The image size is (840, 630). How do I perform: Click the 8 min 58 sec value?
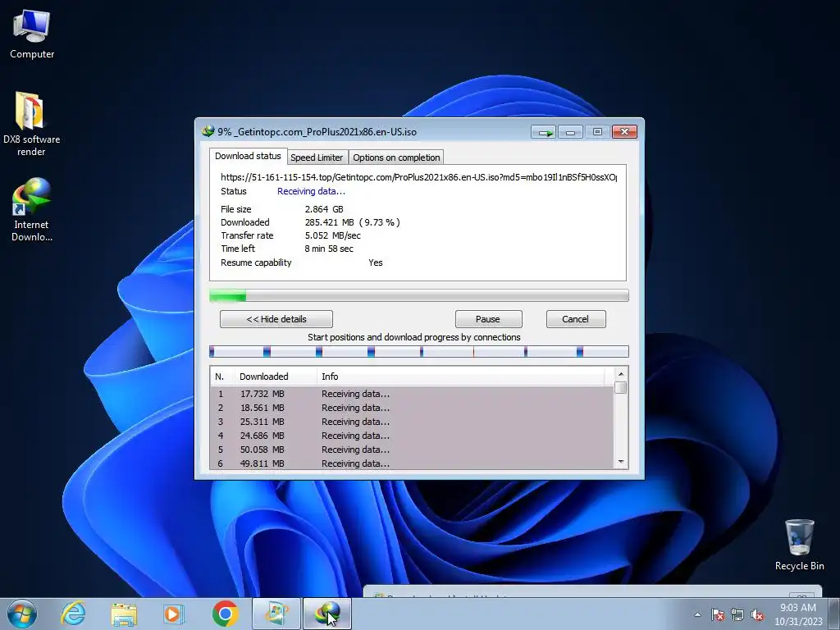click(x=329, y=249)
